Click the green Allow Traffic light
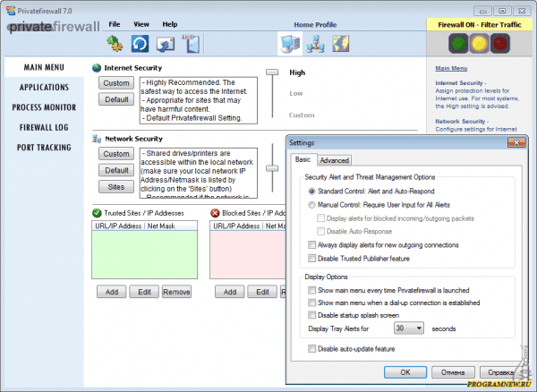 click(x=458, y=44)
